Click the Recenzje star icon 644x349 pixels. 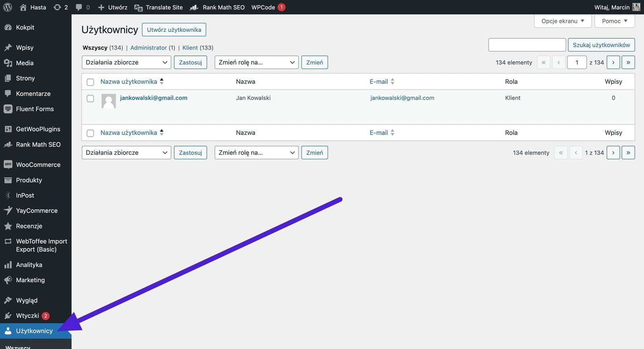(x=8, y=226)
